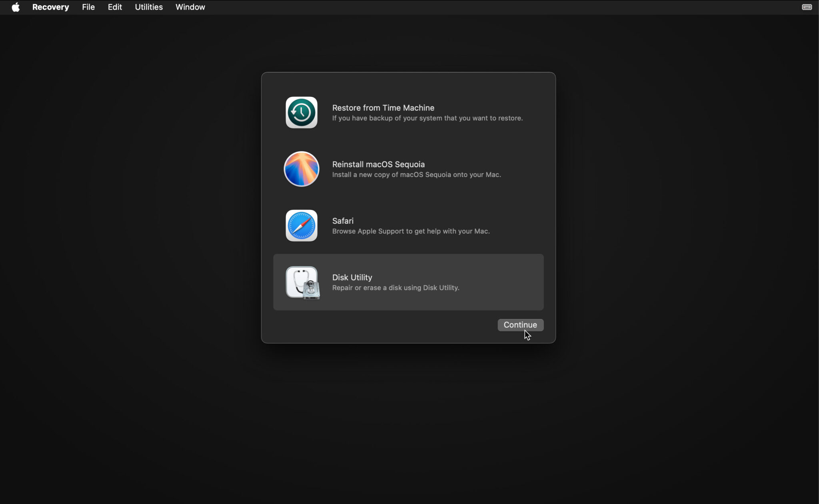The image size is (819, 504).
Task: Open the File menu
Action: 88,7
